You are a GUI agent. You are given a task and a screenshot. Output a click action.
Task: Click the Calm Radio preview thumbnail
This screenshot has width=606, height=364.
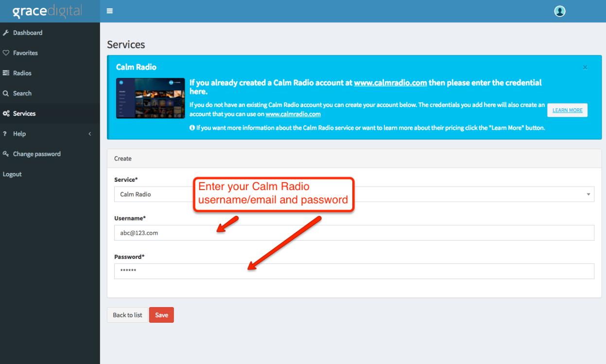(150, 99)
